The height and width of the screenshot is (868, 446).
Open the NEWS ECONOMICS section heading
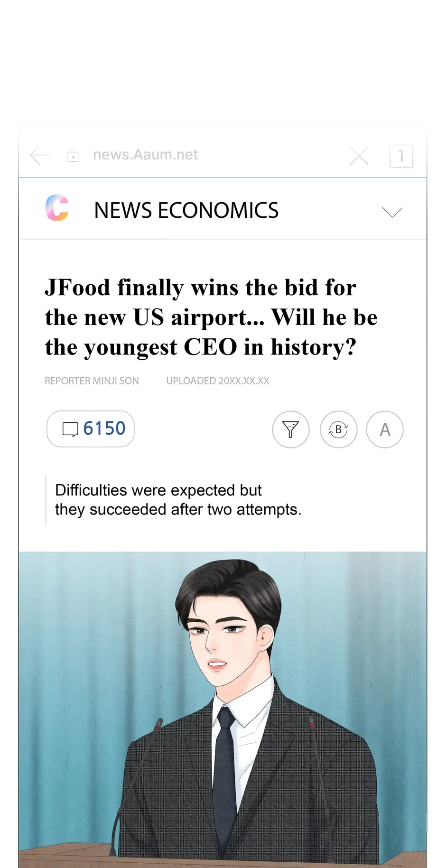[x=186, y=211]
